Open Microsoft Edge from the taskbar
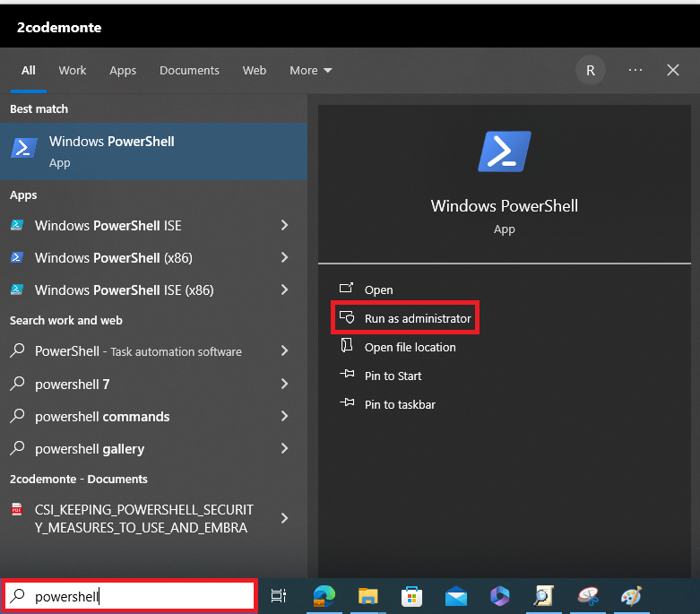 coord(324,595)
